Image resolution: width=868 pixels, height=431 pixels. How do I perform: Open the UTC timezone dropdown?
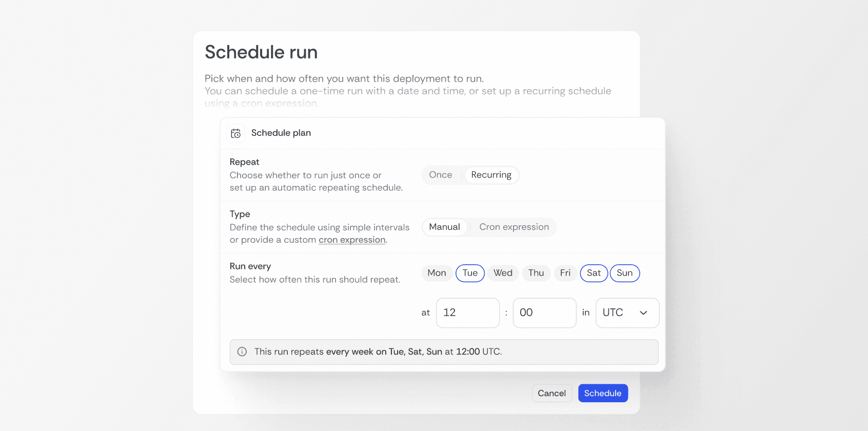tap(621, 313)
